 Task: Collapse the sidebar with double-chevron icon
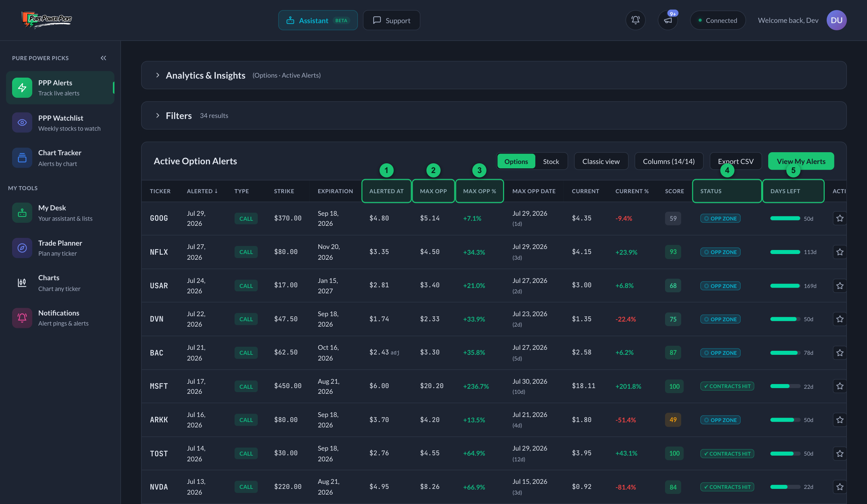click(103, 58)
